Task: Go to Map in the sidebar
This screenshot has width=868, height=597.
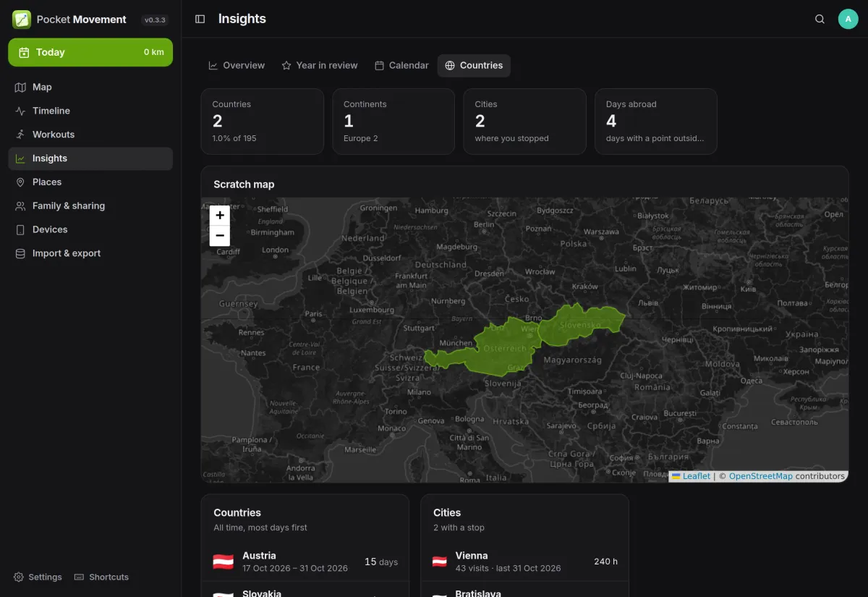Action: (x=90, y=87)
